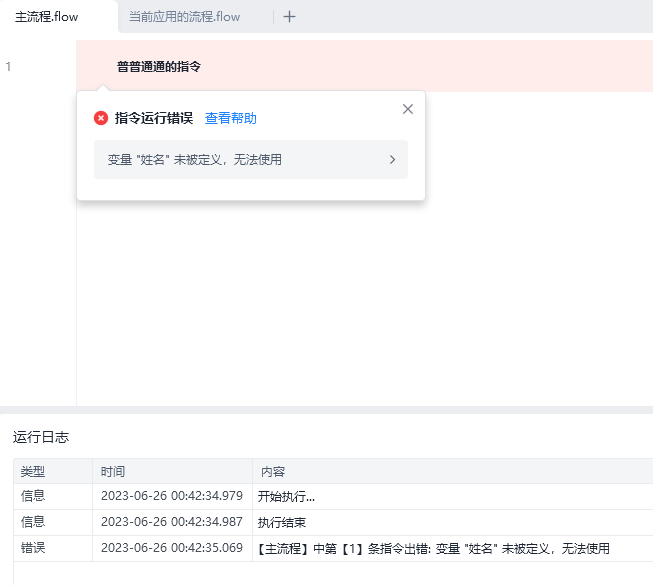Open the 查看帮助 help link

pos(230,118)
